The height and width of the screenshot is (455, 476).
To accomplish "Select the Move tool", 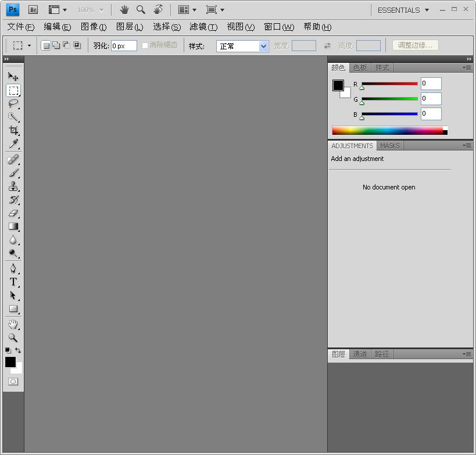I will point(13,76).
